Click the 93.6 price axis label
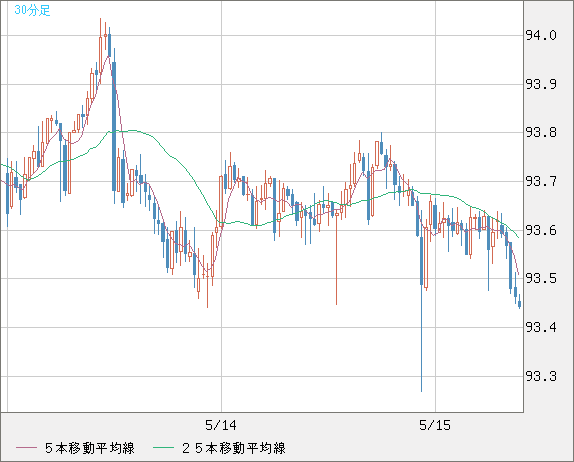Viewport: 574px width, 462px height. [541, 230]
